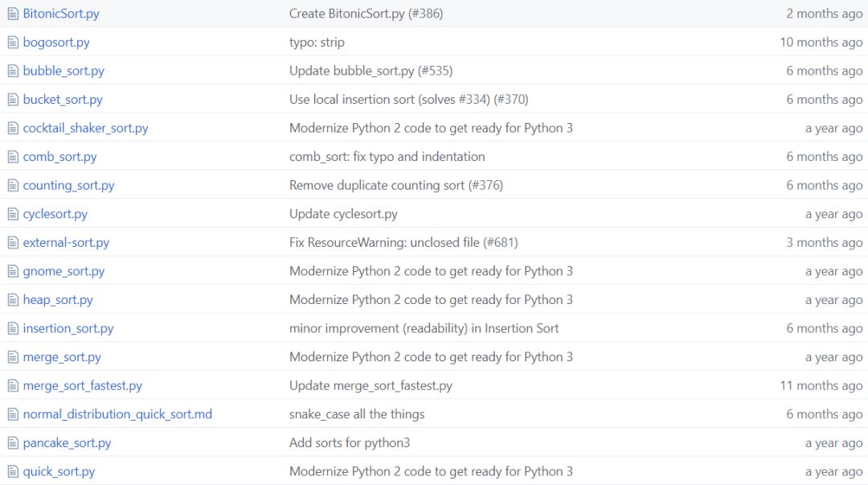Click the file icon beside BitonicSort.py

click(x=12, y=14)
